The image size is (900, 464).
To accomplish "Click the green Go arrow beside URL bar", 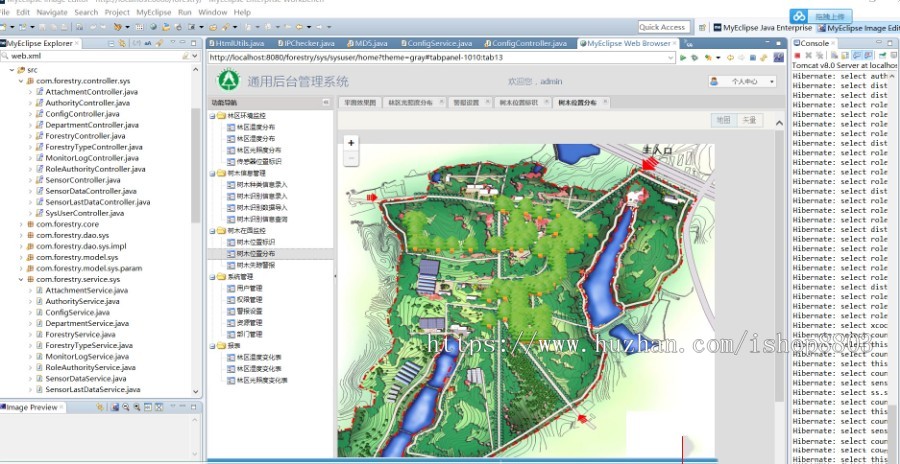I will [x=682, y=58].
